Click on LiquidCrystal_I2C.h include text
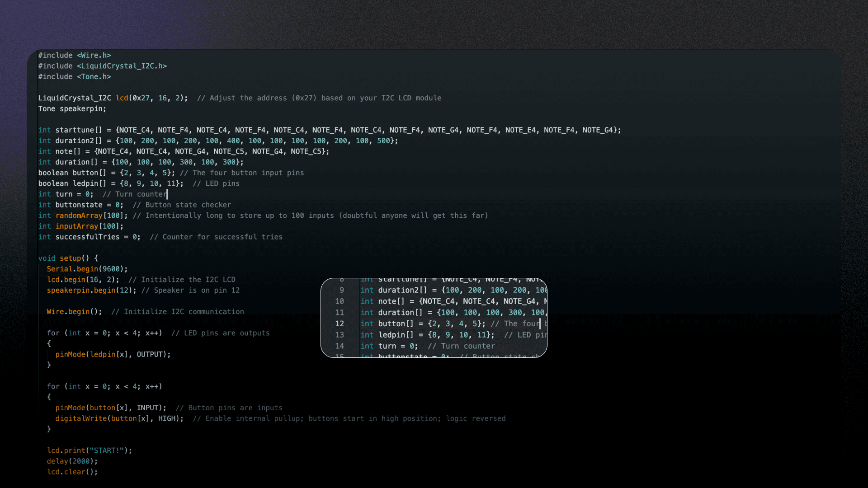 (x=121, y=66)
